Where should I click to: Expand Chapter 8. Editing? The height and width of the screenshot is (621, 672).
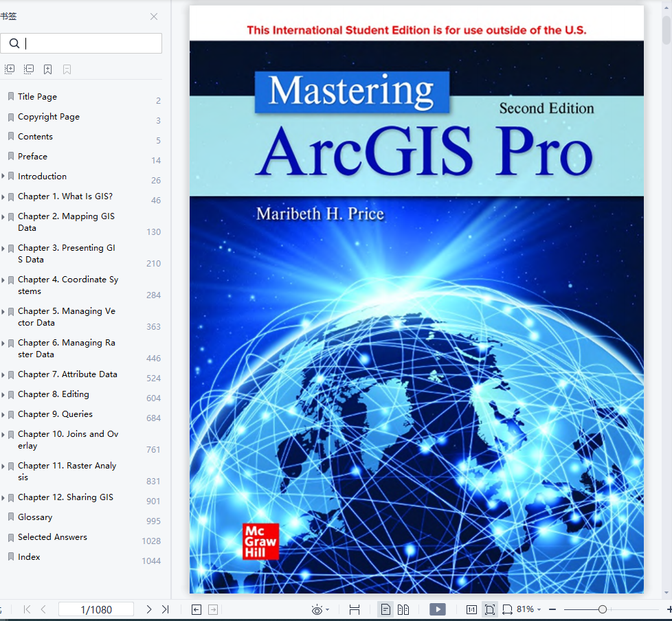pyautogui.click(x=3, y=395)
